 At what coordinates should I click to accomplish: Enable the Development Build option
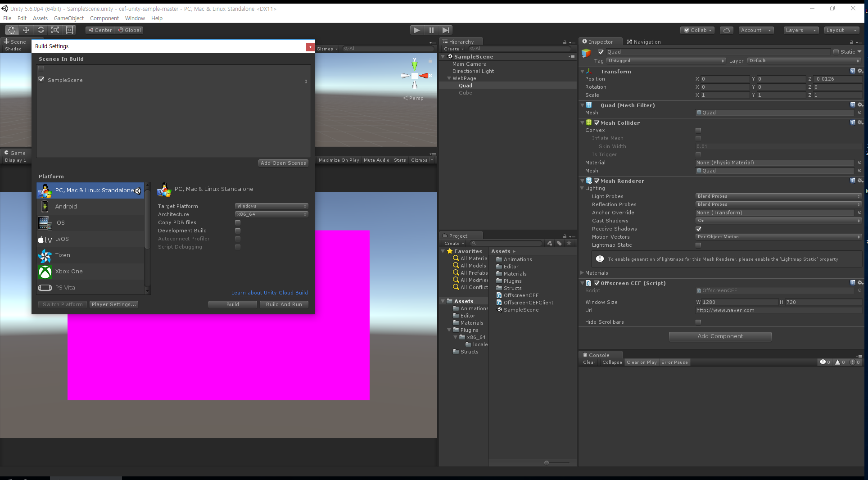pos(237,231)
